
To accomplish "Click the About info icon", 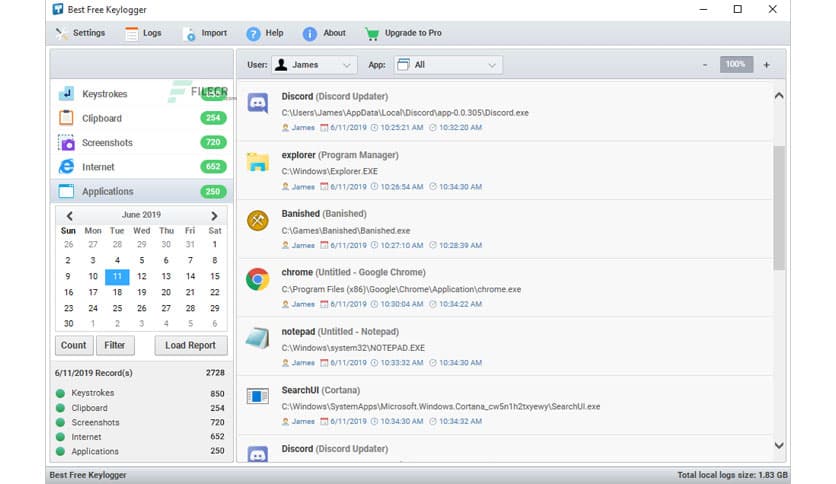I will click(309, 34).
